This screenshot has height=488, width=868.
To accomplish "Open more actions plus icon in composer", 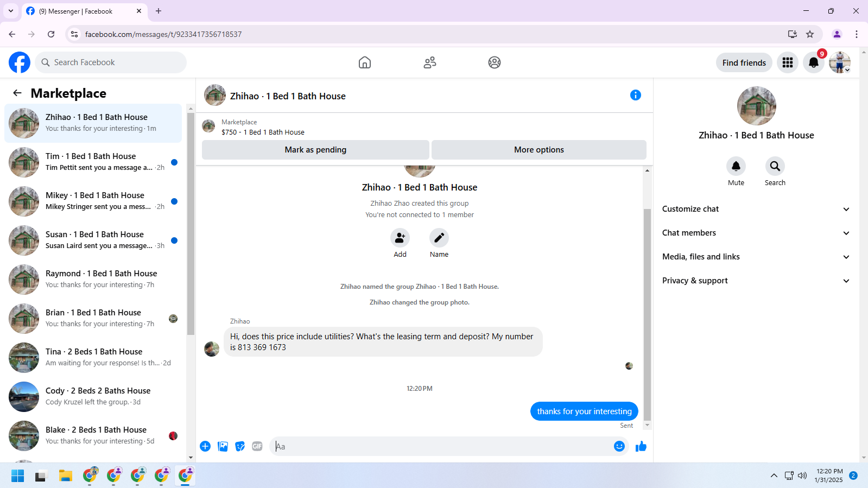I will point(205,446).
